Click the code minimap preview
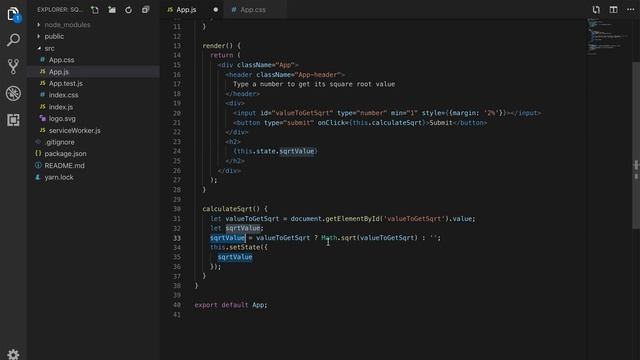This screenshot has width=640, height=360. click(x=606, y=36)
